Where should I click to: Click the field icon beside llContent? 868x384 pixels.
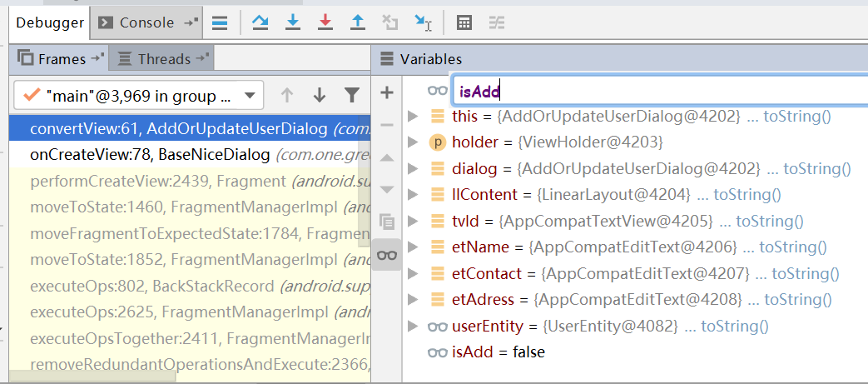pyautogui.click(x=437, y=194)
